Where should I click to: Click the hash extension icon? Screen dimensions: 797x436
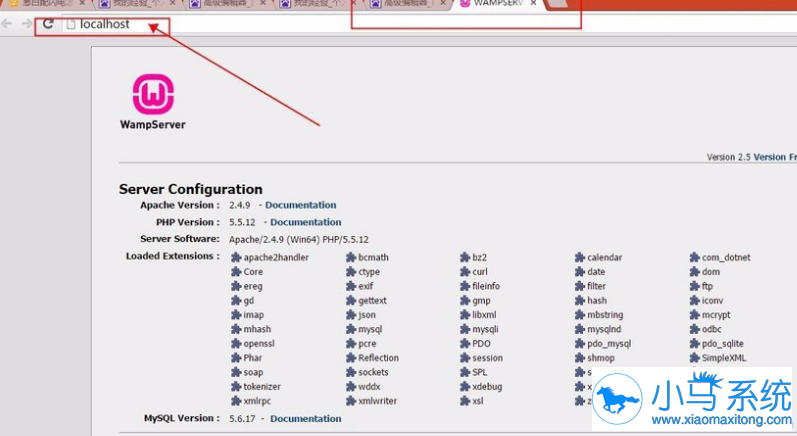click(x=579, y=300)
